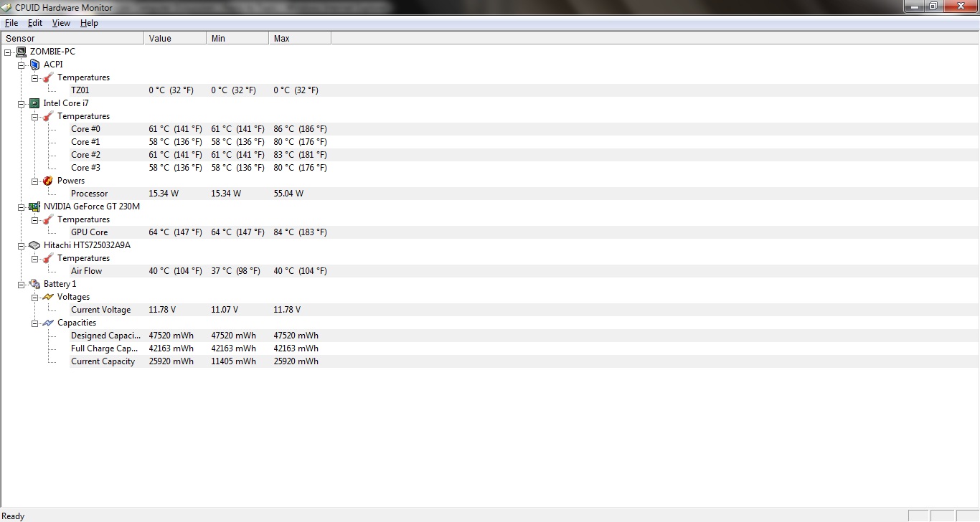The image size is (980, 522).
Task: Click thermometer icon under Intel Core i7
Action: (x=48, y=116)
